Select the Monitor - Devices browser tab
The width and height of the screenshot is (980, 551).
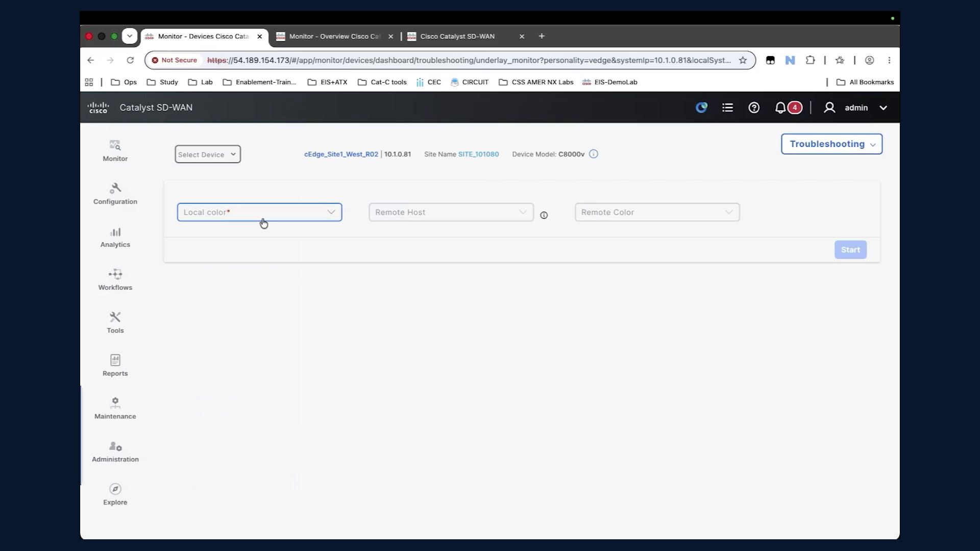coord(204,36)
